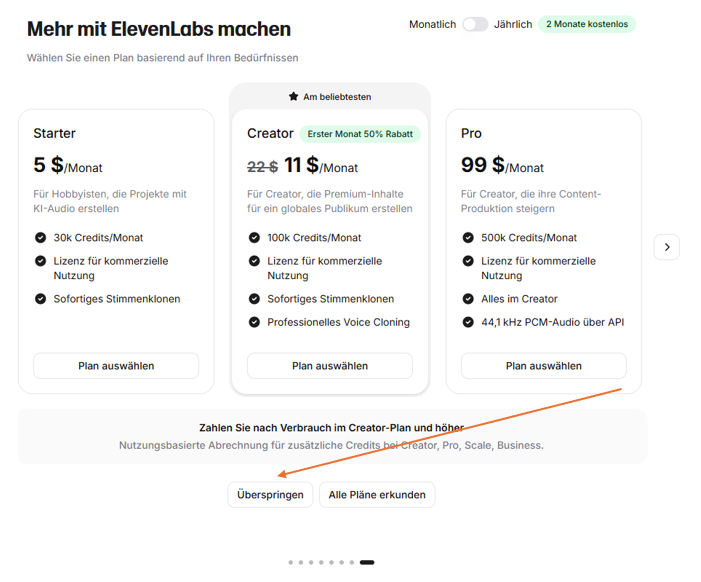Click the checkmark beside Alles im Creator
This screenshot has height=582, width=701.
tap(468, 299)
